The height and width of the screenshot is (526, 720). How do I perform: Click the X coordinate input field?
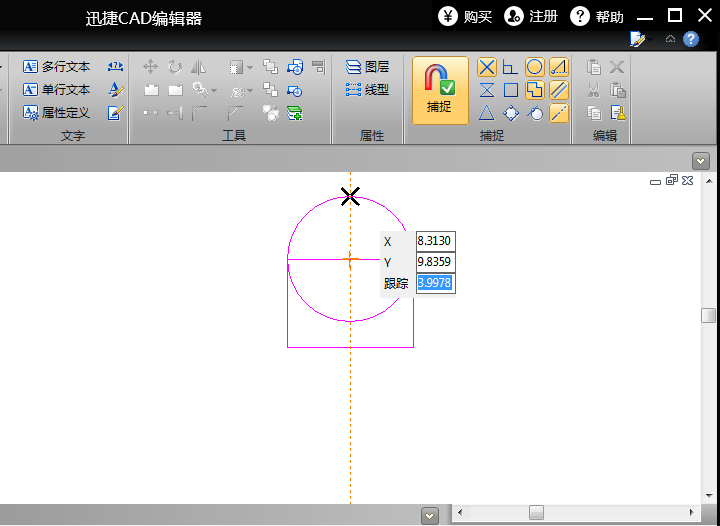pos(435,241)
